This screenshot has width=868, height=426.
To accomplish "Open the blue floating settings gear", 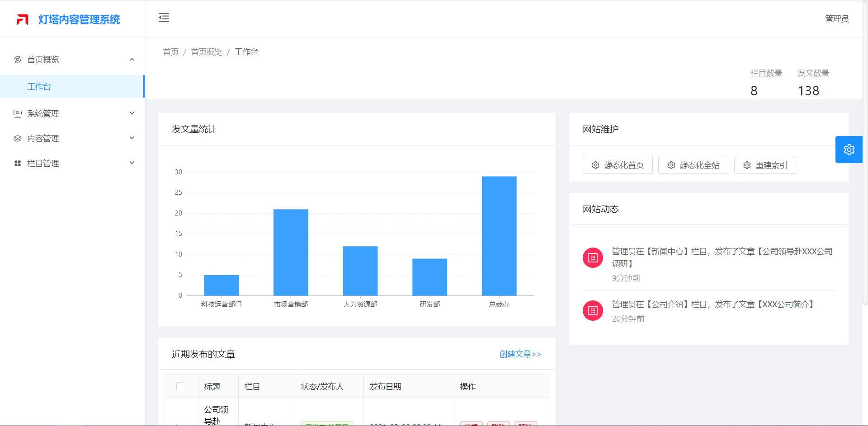I will point(849,150).
